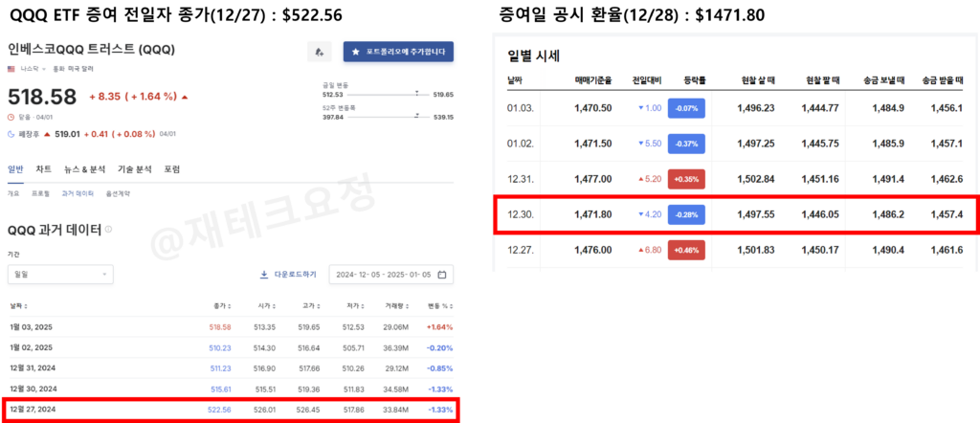Click the -0.37% badge in 01.02. row
The width and height of the screenshot is (980, 423).
686,144
